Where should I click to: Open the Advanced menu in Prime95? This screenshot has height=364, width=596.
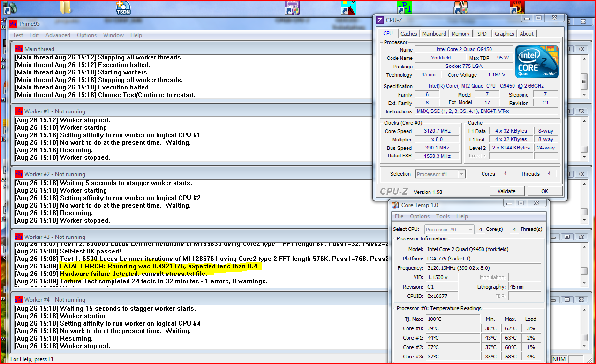[x=58, y=35]
